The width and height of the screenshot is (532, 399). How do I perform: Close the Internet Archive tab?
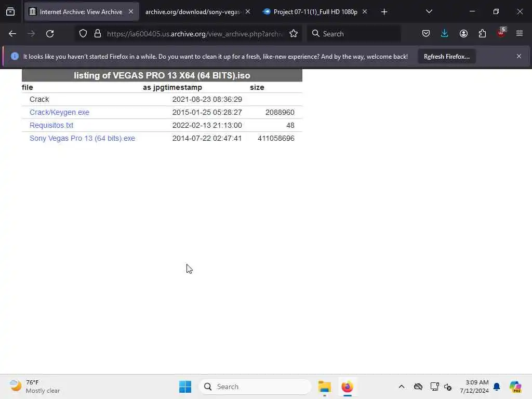[x=131, y=11]
